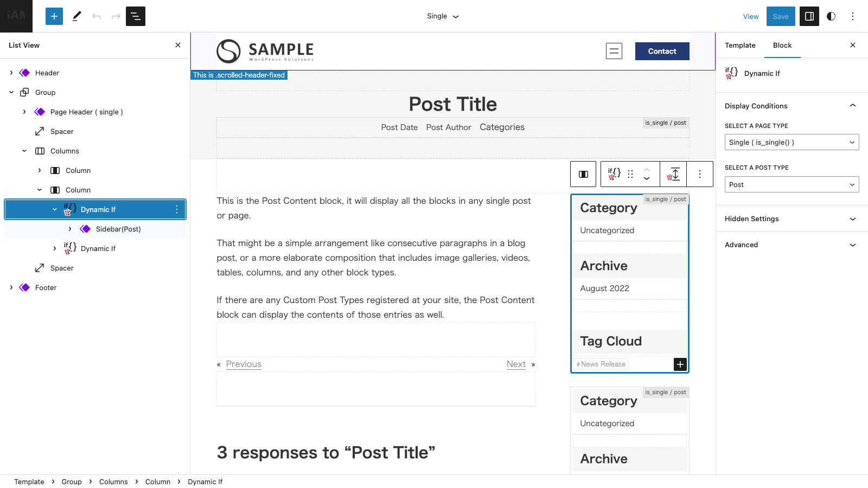Open the block inserter

[x=54, y=16]
